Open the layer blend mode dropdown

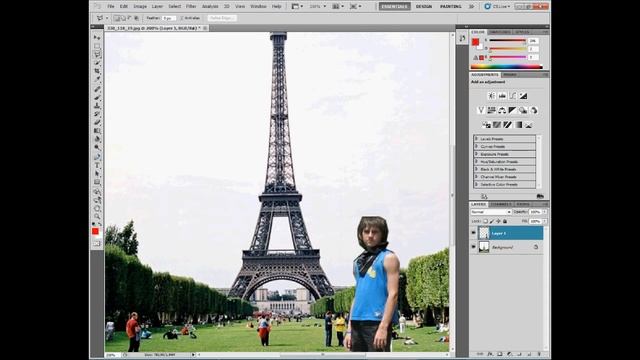pos(491,212)
